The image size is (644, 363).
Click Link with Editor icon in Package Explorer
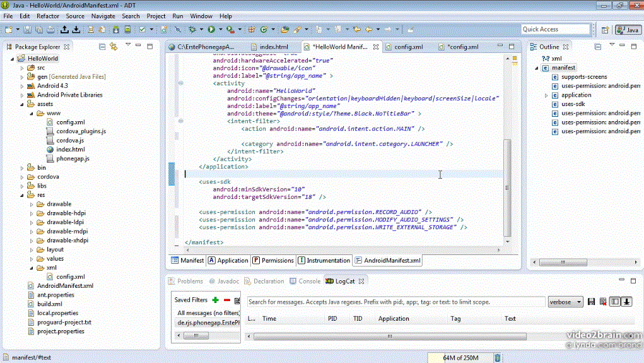click(114, 46)
